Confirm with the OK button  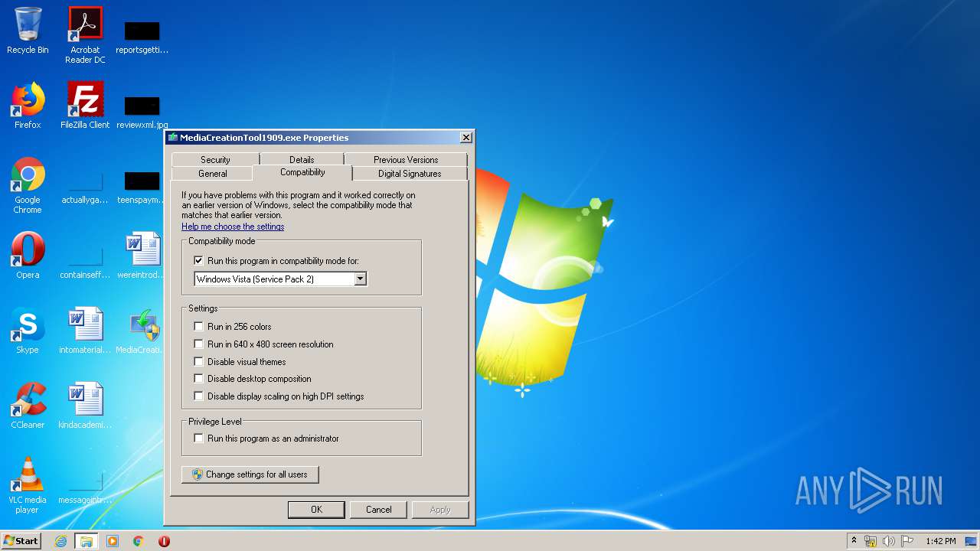click(316, 510)
